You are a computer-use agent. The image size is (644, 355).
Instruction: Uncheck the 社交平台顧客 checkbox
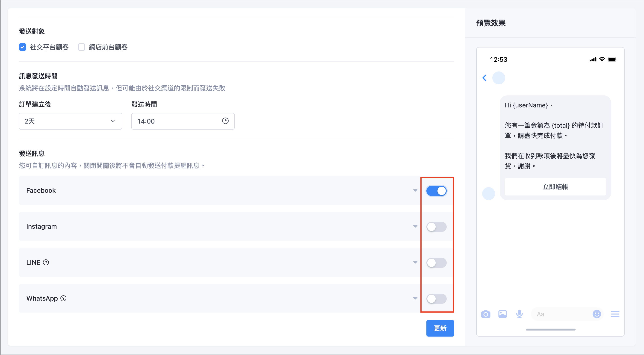(x=23, y=47)
